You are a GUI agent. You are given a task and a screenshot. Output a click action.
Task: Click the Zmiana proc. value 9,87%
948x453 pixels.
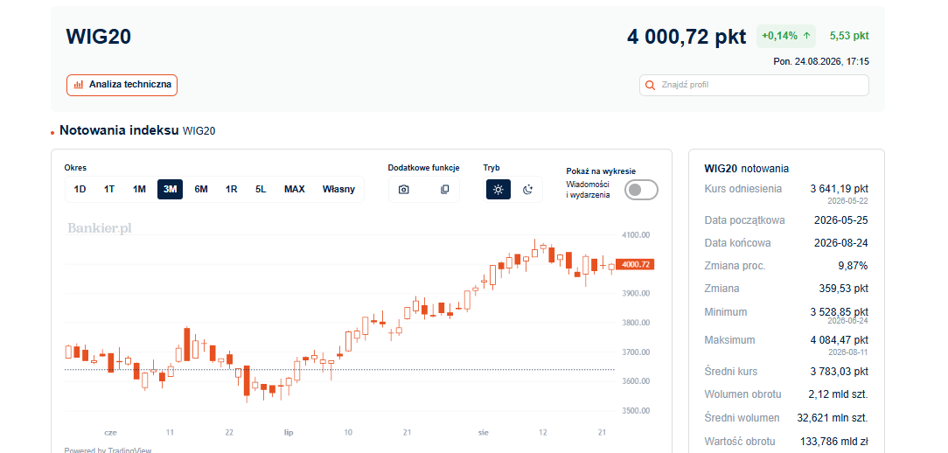[852, 266]
